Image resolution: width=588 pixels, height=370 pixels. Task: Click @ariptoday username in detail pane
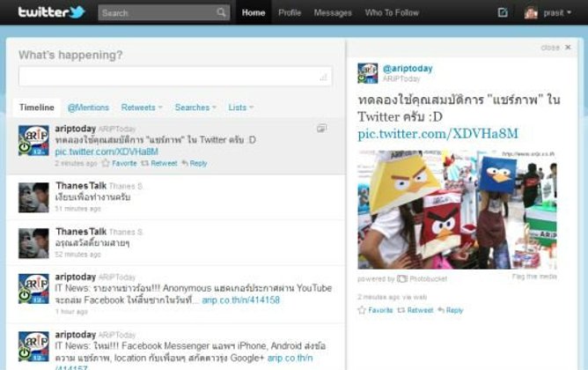pos(408,69)
